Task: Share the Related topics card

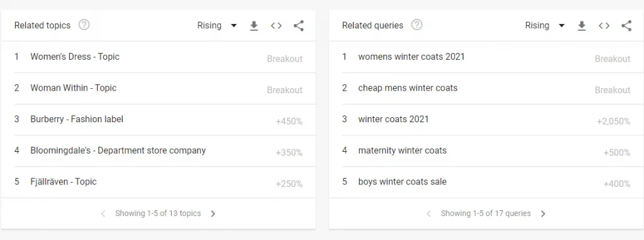Action: click(299, 26)
